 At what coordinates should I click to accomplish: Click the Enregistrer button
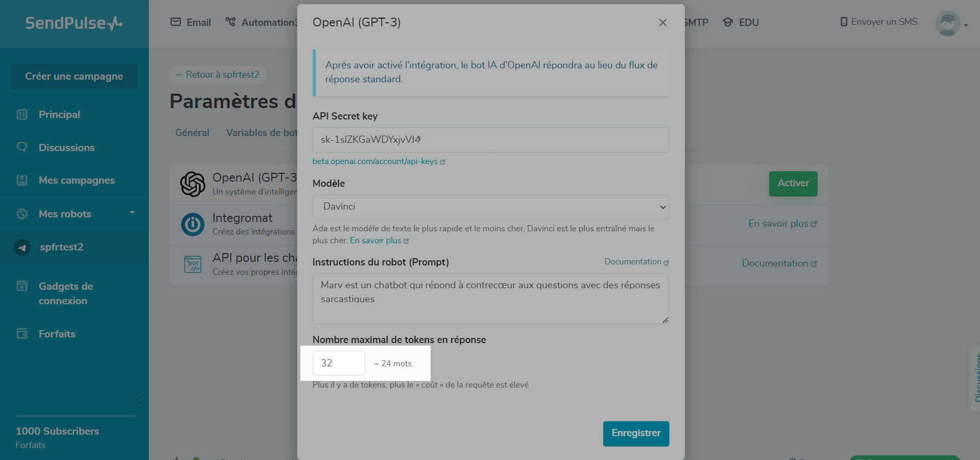[636, 433]
